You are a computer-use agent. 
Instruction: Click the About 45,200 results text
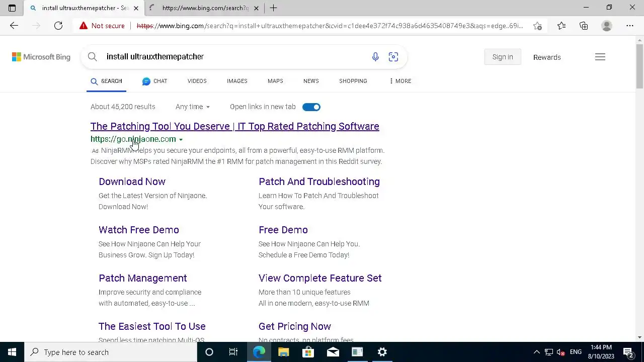tap(123, 107)
